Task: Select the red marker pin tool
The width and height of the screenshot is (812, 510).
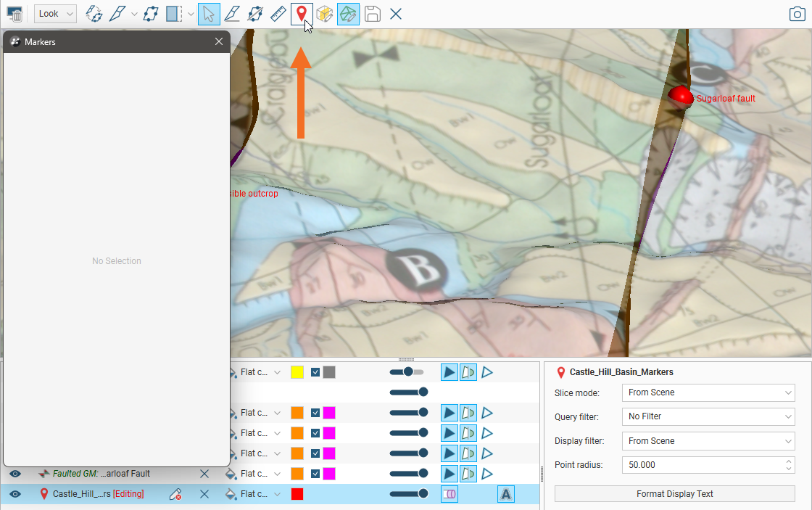Action: (x=302, y=14)
